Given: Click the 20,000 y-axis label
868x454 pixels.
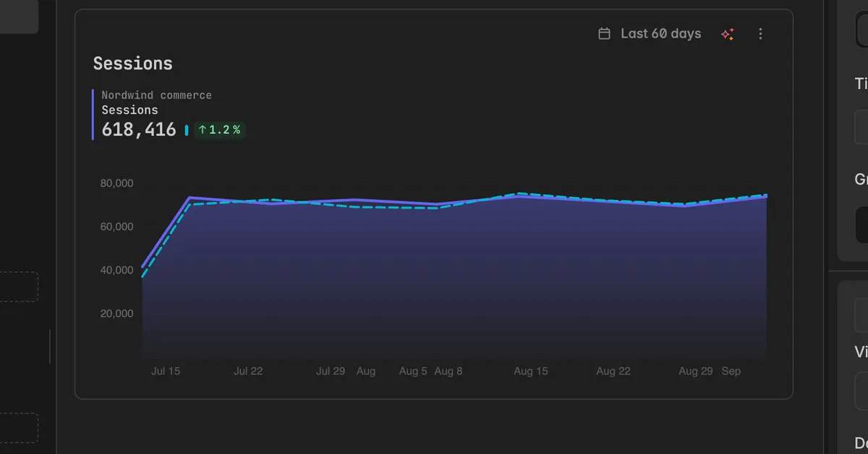Looking at the screenshot, I should pos(117,314).
